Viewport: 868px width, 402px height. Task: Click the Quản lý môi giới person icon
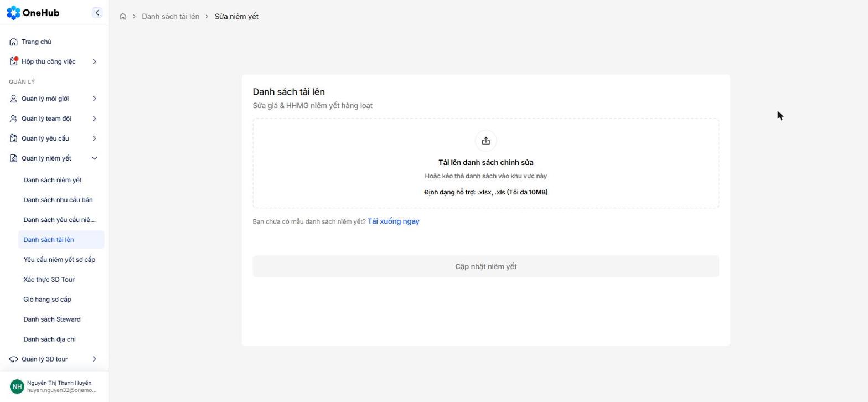pyautogui.click(x=13, y=99)
